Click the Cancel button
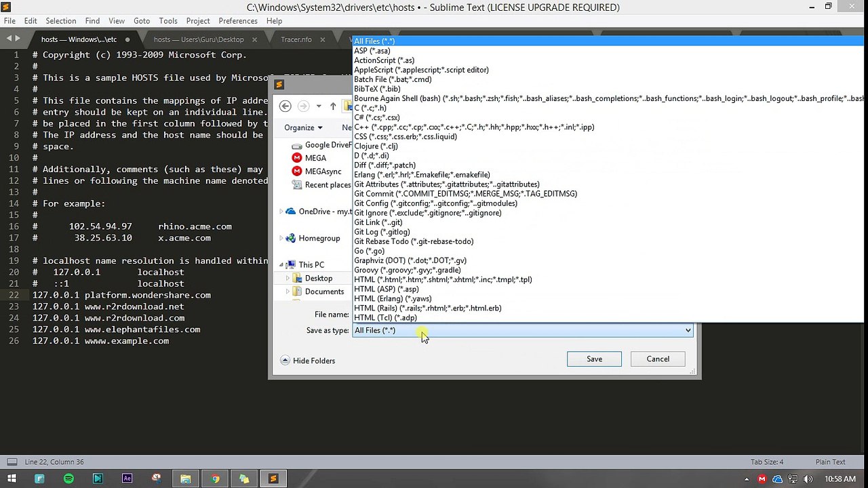The image size is (868, 488). coord(658,359)
